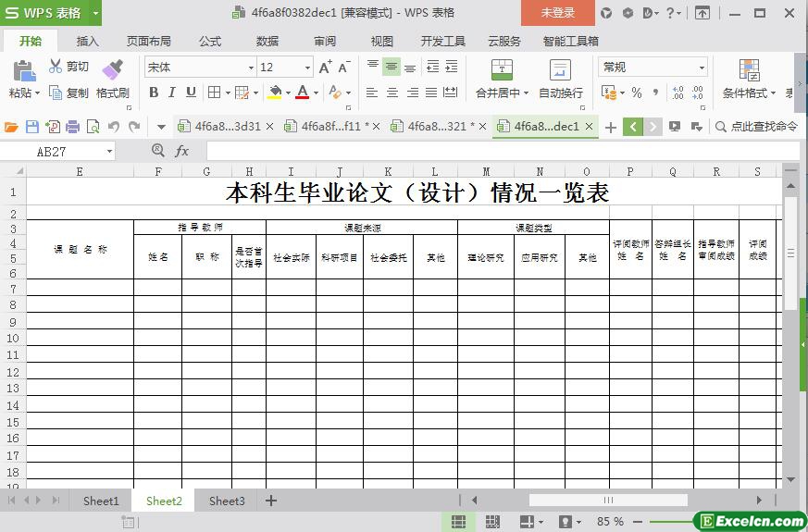Expand the 合并居中 dropdown arrow
The image size is (808, 532).
[x=526, y=93]
